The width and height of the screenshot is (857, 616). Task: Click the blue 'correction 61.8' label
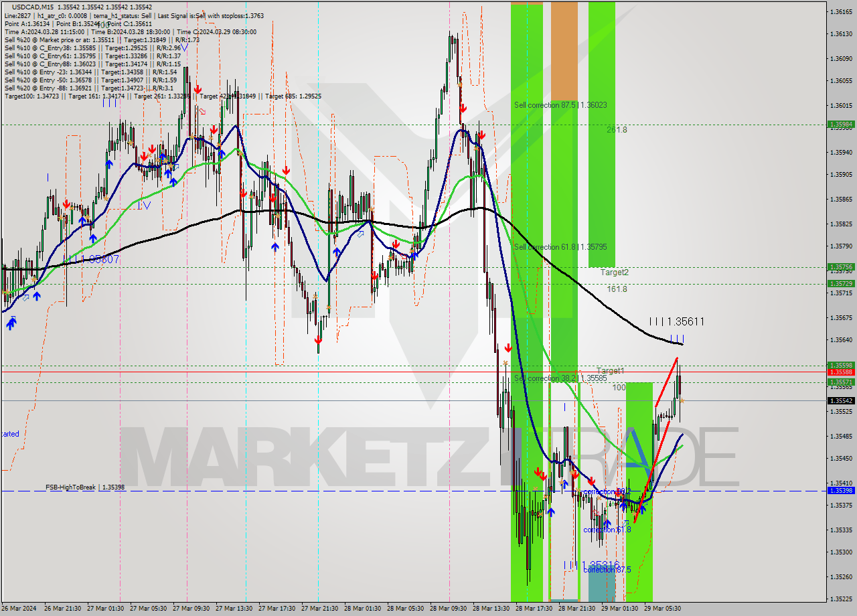607,530
